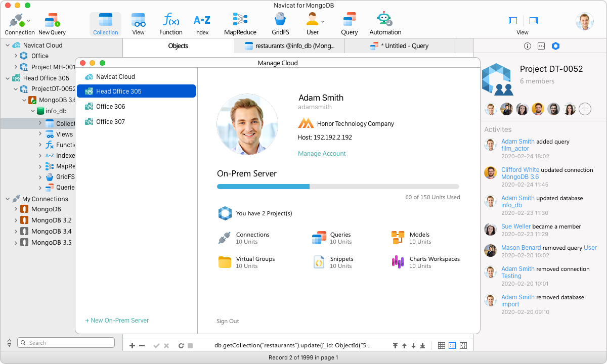Toggle the right sidebar pane view

533,21
